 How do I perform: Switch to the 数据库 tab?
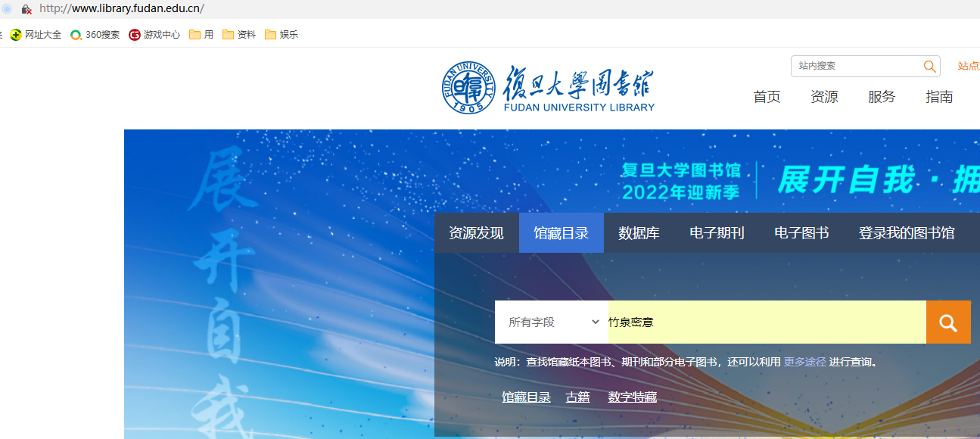coord(638,233)
